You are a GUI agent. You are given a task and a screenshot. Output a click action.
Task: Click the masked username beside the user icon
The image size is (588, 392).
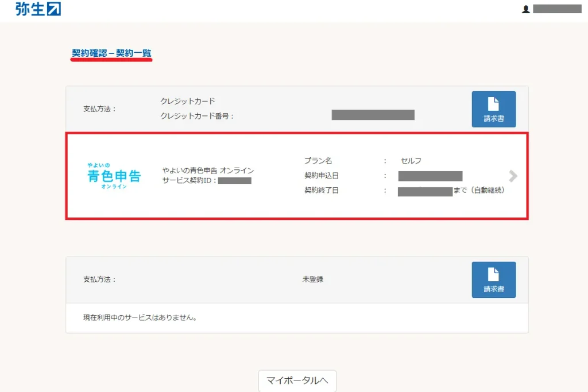[x=557, y=9]
